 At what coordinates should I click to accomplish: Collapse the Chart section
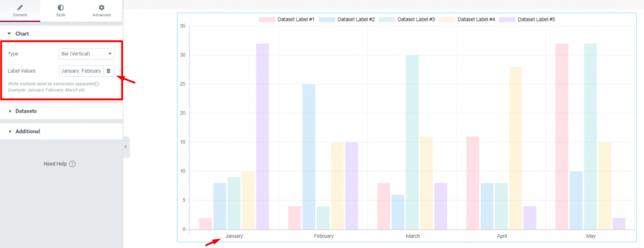pyautogui.click(x=61, y=34)
